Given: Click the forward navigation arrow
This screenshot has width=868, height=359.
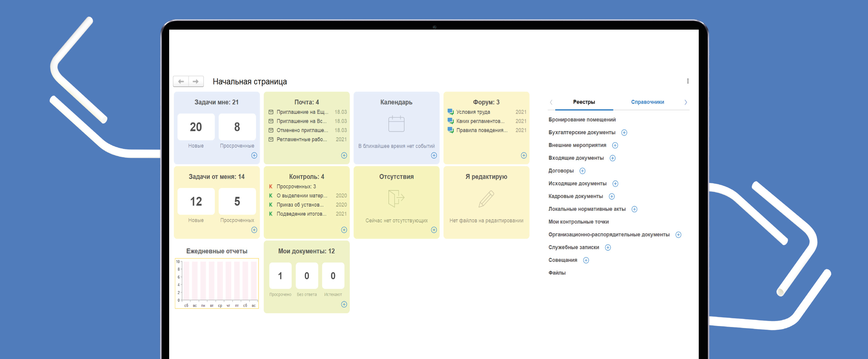Looking at the screenshot, I should [195, 81].
